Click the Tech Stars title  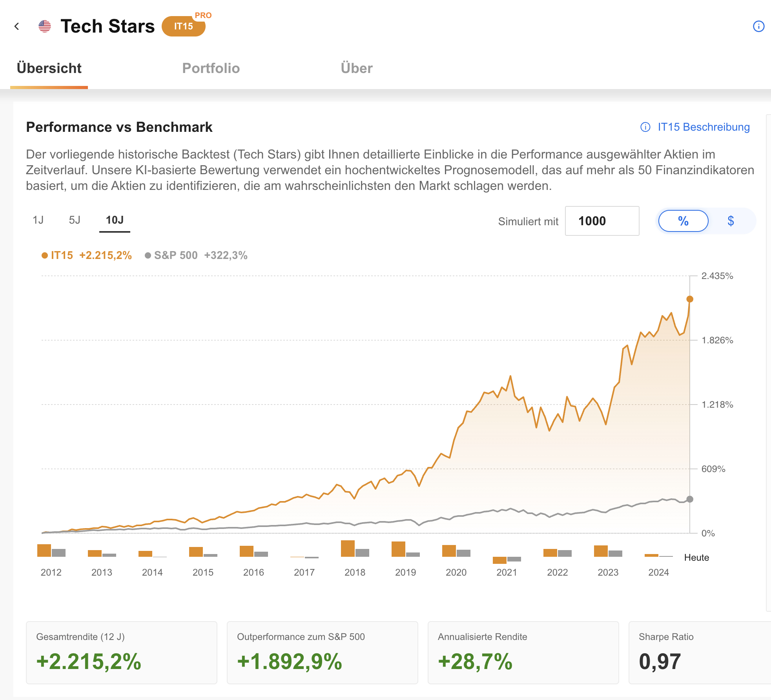coord(108,26)
